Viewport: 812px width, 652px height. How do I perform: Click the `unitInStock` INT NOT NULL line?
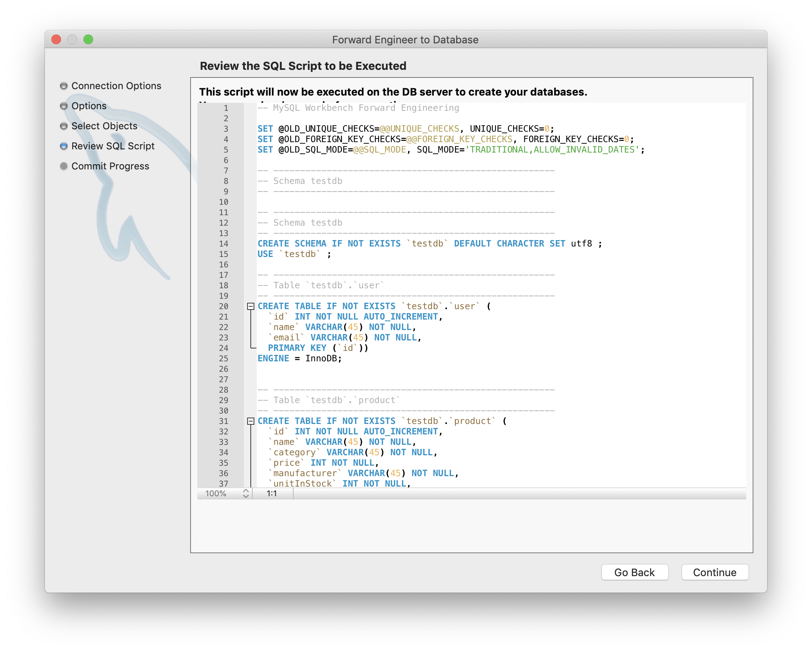339,483
